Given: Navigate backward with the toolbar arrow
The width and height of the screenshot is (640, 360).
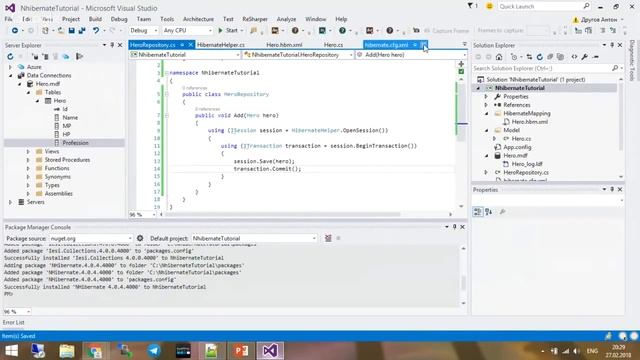Looking at the screenshot, I should tap(15, 31).
